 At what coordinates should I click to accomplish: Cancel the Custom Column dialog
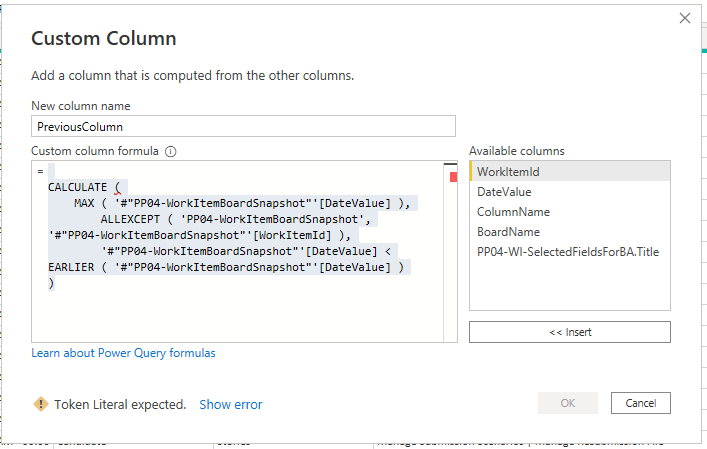641,403
